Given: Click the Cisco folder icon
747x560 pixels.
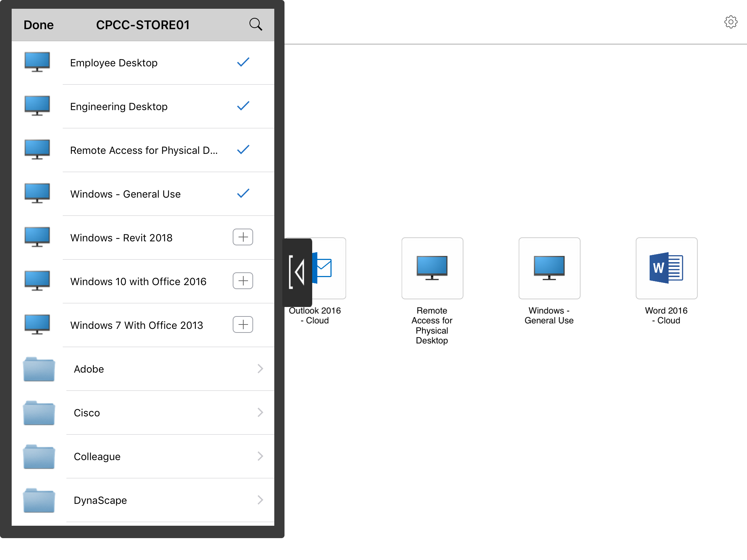Looking at the screenshot, I should pos(39,413).
